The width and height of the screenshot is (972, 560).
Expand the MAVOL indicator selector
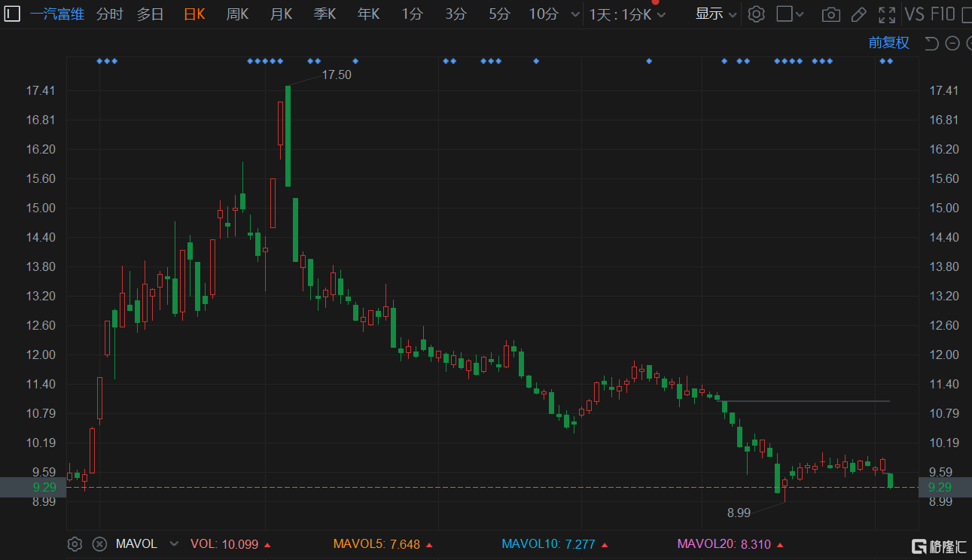175,543
